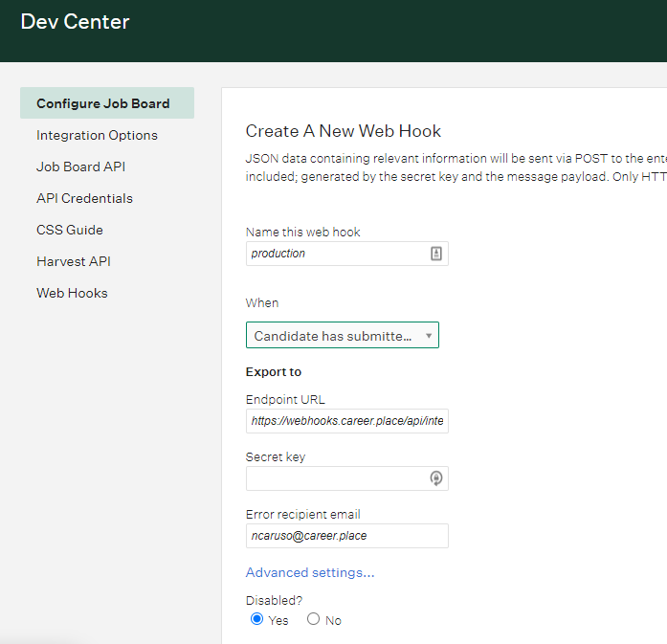
Task: Expand Advanced settings link
Action: coord(310,572)
